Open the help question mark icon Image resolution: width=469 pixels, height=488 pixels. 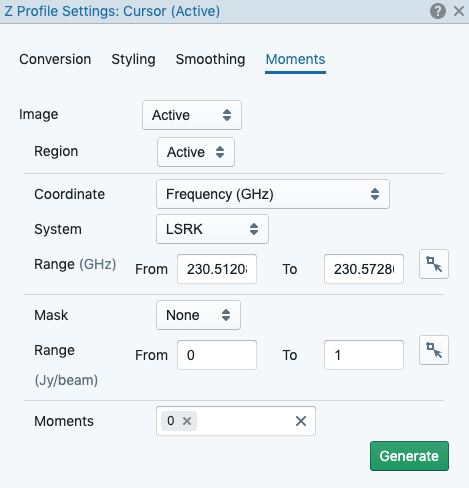[x=438, y=11]
